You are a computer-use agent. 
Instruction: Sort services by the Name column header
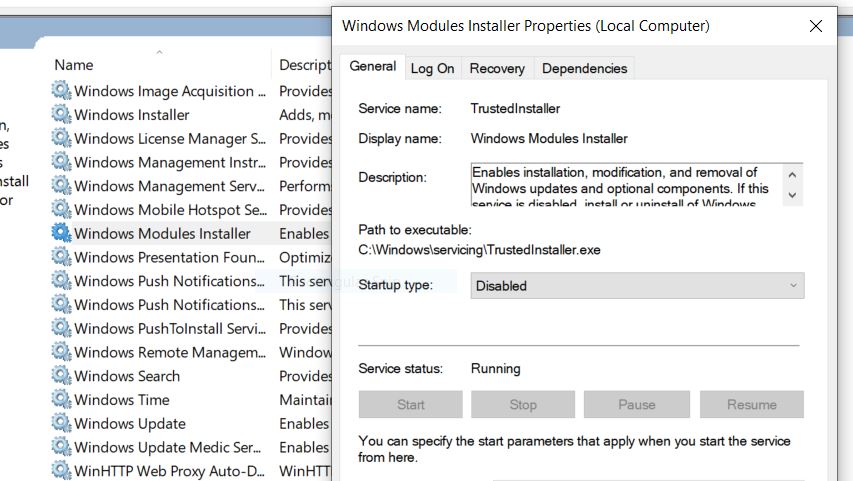pyautogui.click(x=74, y=65)
